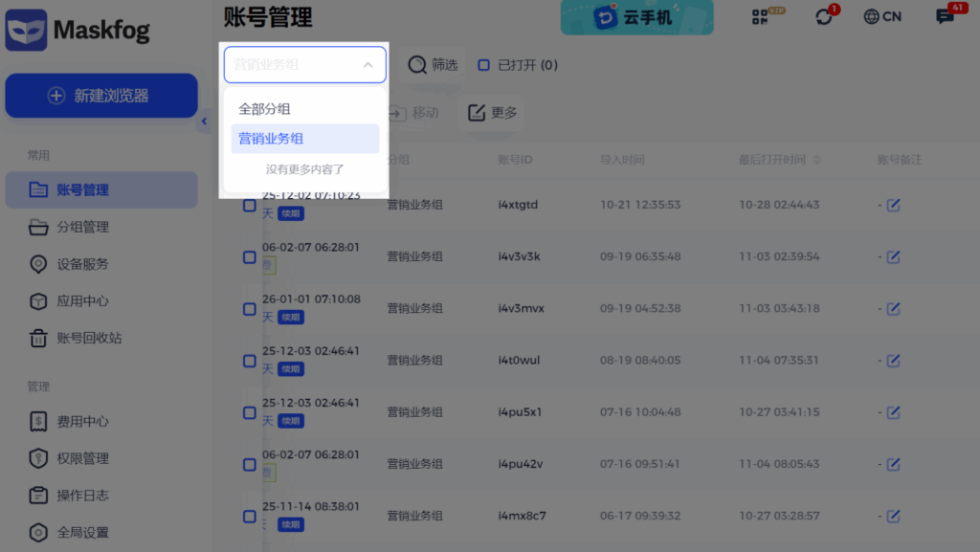The image size is (980, 552).
Task: Collapse the 营销业务组 group dropdown
Action: coord(367,65)
